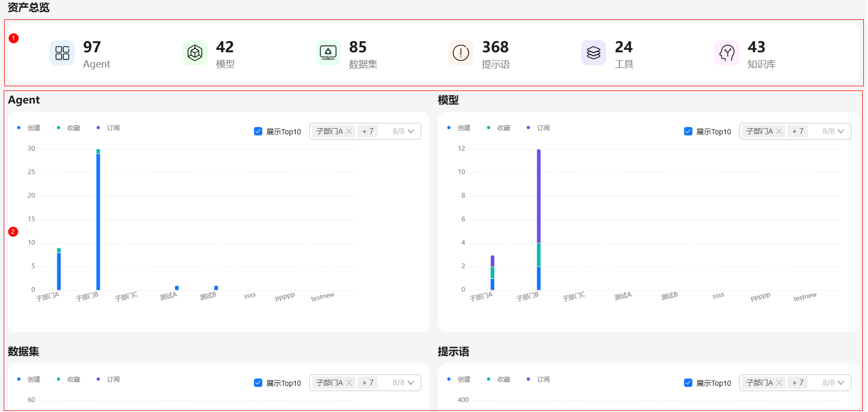Image resolution: width=868 pixels, height=412 pixels.
Task: Click the Agent grid icon
Action: [62, 53]
